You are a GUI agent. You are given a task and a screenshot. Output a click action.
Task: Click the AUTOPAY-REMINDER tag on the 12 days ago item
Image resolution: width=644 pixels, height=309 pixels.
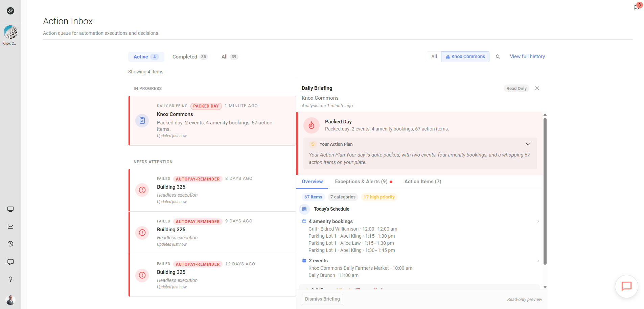tap(198, 264)
